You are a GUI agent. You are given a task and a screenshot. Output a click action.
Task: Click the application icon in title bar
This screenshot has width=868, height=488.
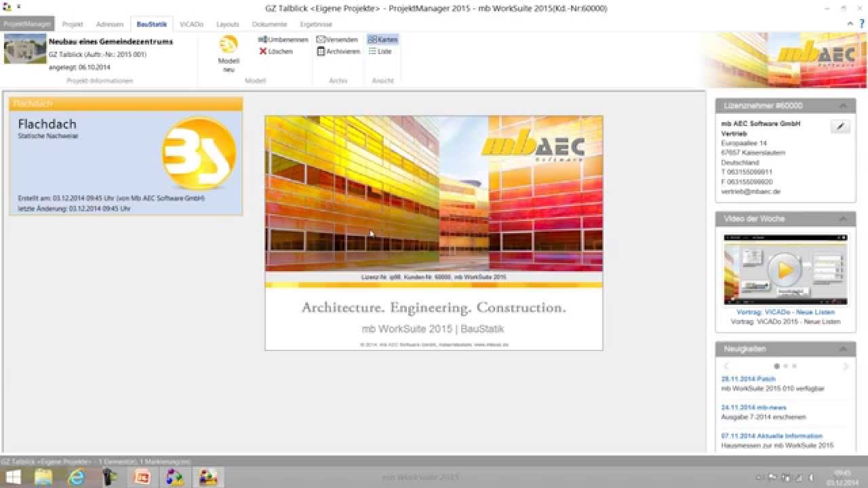(7, 7)
